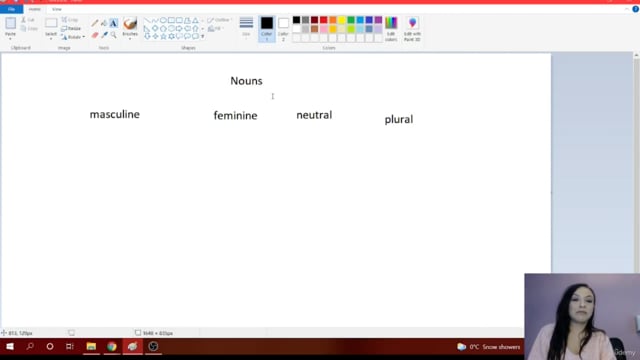
Task: Expand the Select dropdown arrow
Action: [x=51, y=39]
